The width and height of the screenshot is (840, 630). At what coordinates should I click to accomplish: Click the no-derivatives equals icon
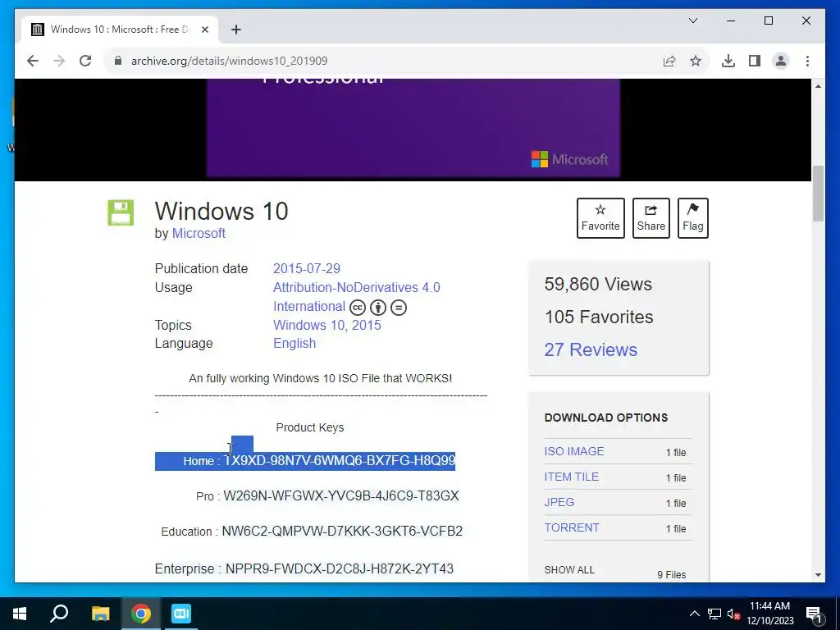[399, 308]
